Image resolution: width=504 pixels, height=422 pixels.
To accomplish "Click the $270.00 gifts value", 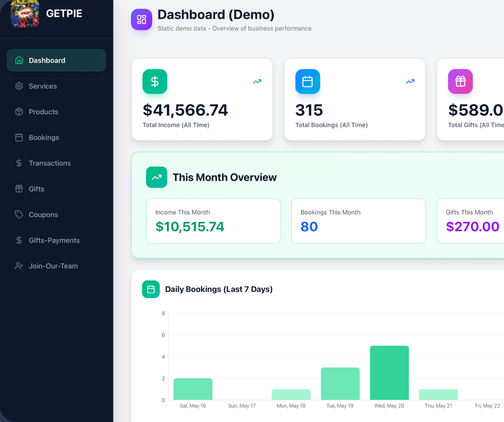I will pos(473,227).
